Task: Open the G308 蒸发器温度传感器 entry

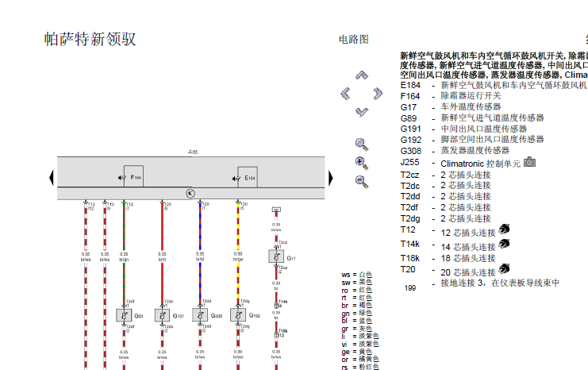Action: click(455, 151)
